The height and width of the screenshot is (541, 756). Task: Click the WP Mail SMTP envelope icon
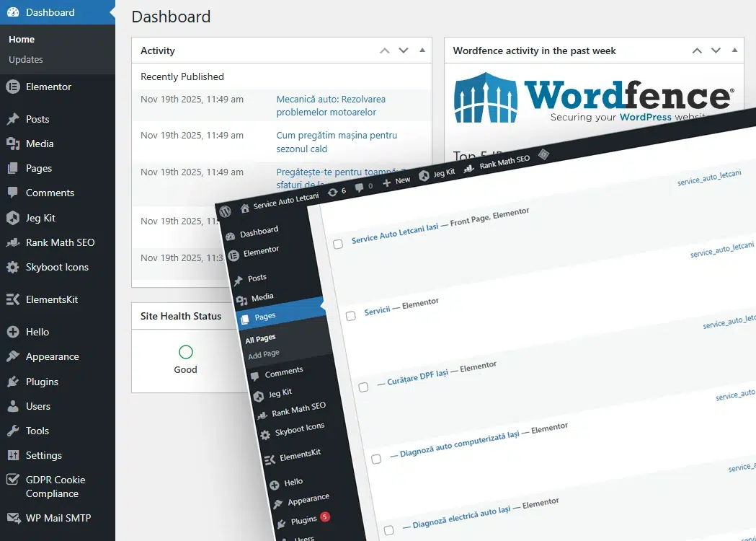coord(14,518)
